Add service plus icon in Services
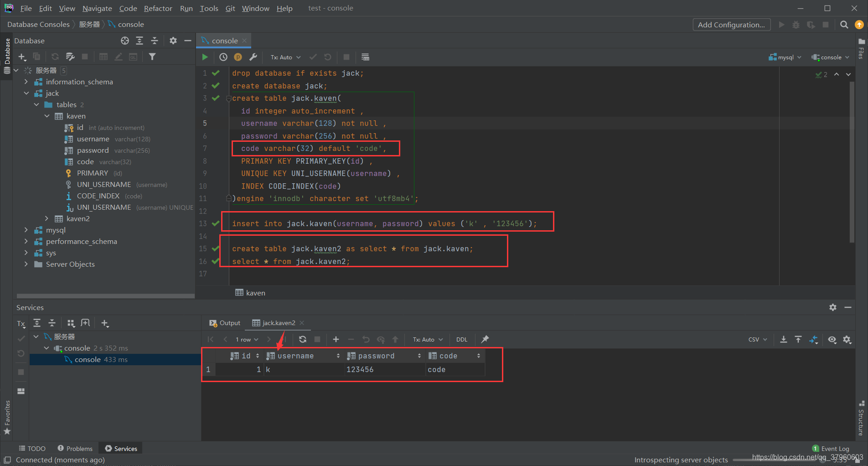 click(105, 323)
